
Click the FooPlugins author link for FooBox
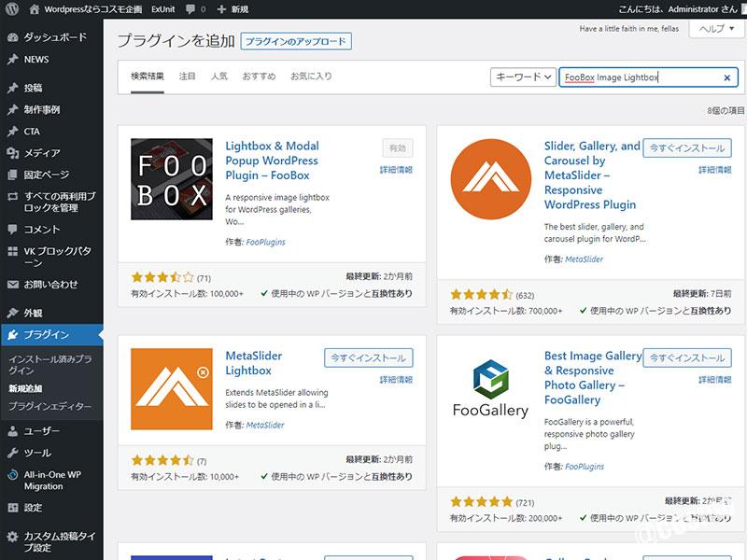coord(266,242)
